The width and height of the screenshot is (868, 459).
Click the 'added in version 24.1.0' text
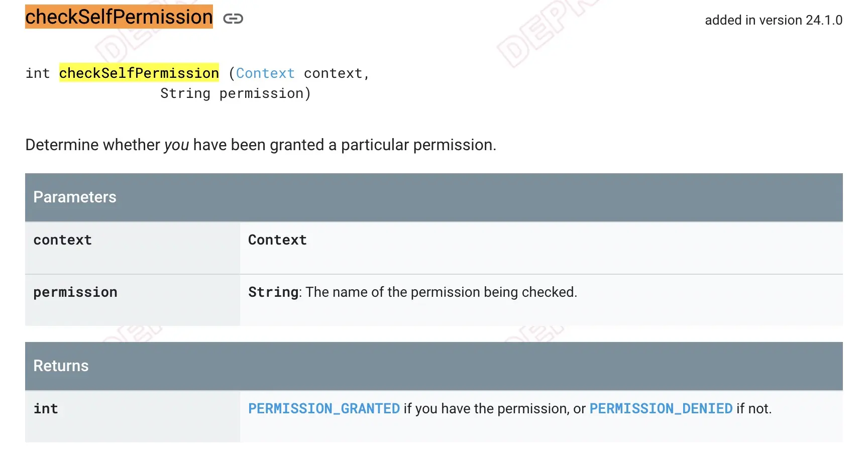coord(774,20)
